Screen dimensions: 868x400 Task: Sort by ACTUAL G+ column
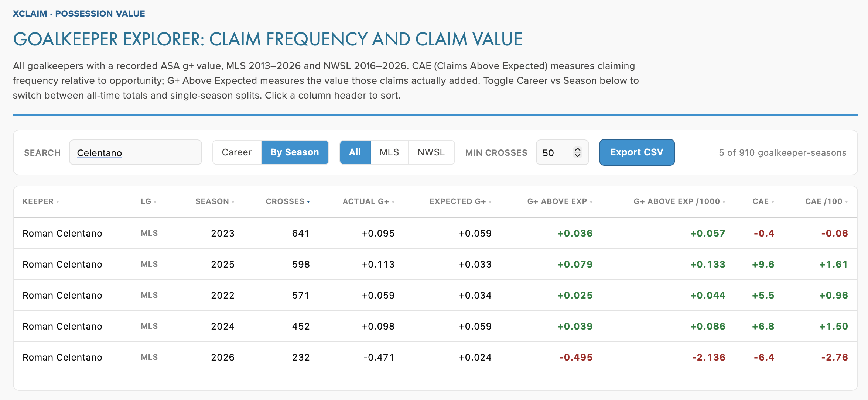pyautogui.click(x=368, y=201)
